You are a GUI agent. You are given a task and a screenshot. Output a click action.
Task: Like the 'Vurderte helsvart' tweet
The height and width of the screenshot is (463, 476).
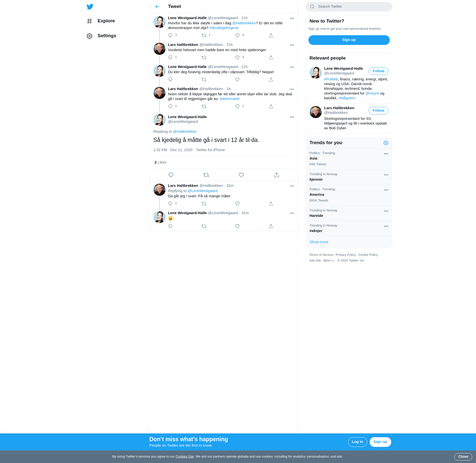click(237, 57)
